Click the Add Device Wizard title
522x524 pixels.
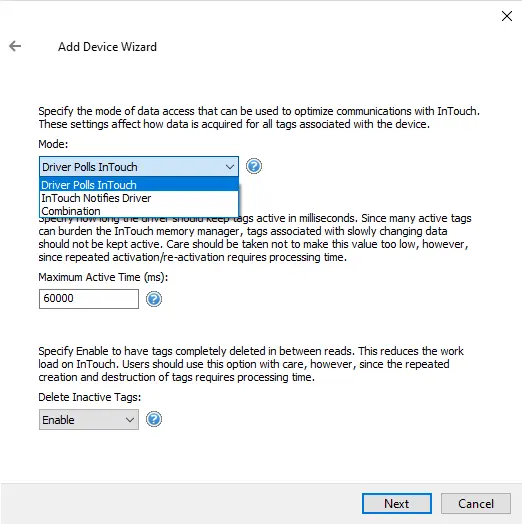107,47
